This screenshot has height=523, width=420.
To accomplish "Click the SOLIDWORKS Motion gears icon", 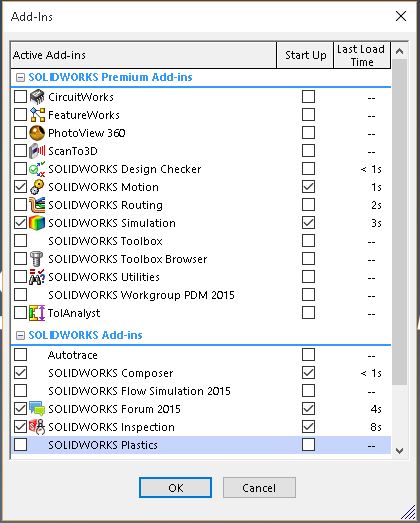I will 37,187.
